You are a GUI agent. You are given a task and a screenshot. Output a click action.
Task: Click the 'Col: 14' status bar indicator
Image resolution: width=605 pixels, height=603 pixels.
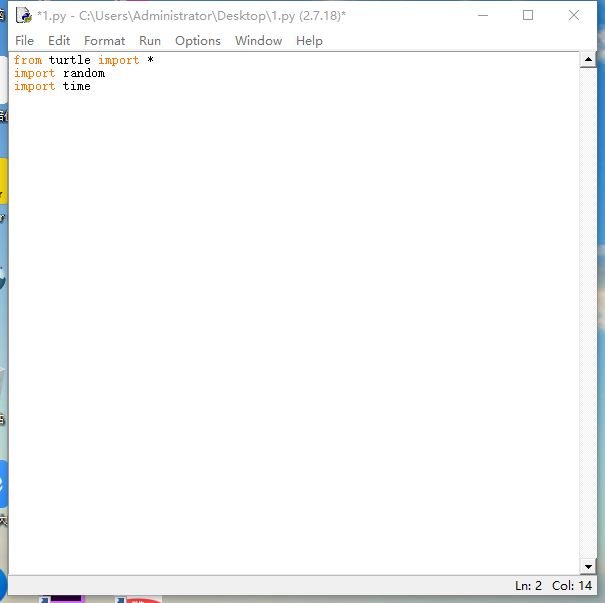pyautogui.click(x=572, y=585)
